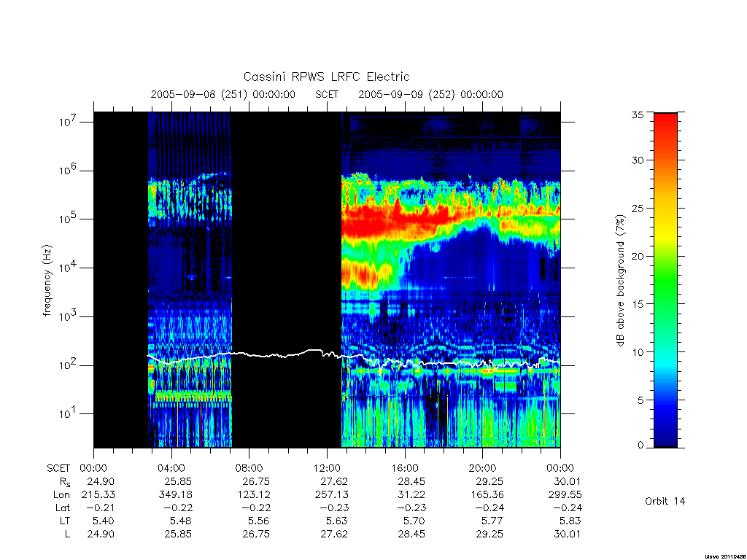747x560 pixels.
Task: Click the 10^2 frequency tick label
Action: [x=68, y=365]
